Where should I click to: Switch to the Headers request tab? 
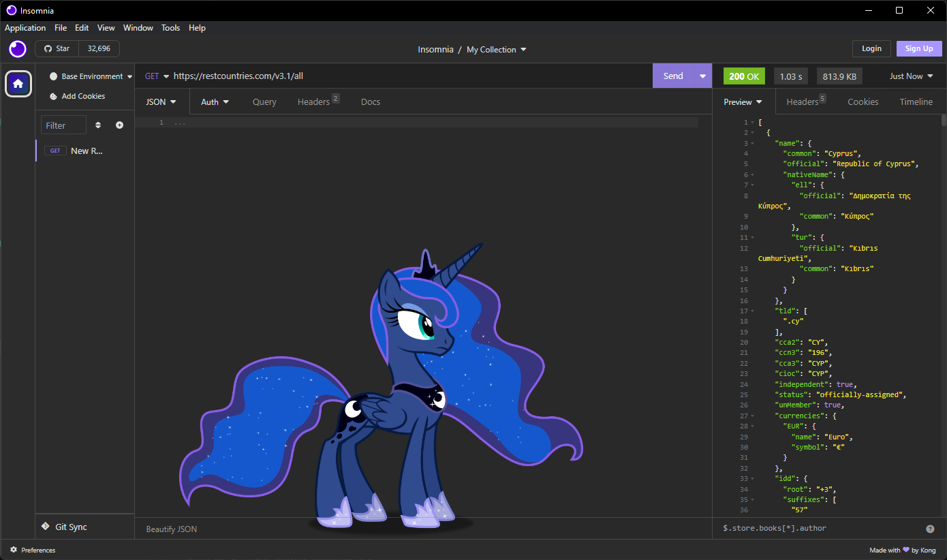click(313, 102)
